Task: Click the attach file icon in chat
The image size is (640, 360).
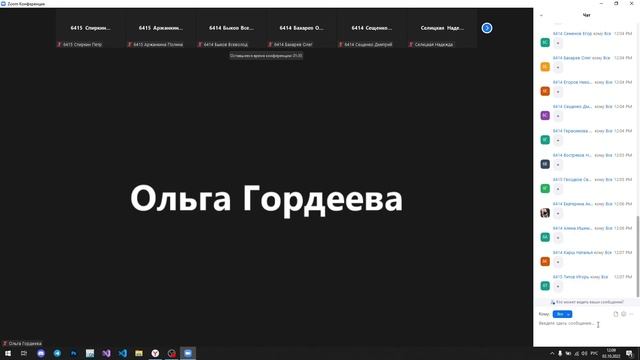Action: 616,314
